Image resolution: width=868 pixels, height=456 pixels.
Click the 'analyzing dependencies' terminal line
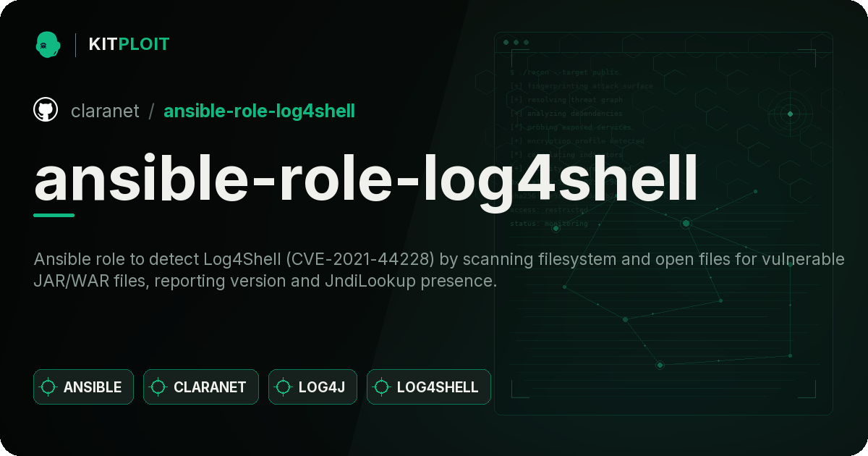tap(566, 113)
